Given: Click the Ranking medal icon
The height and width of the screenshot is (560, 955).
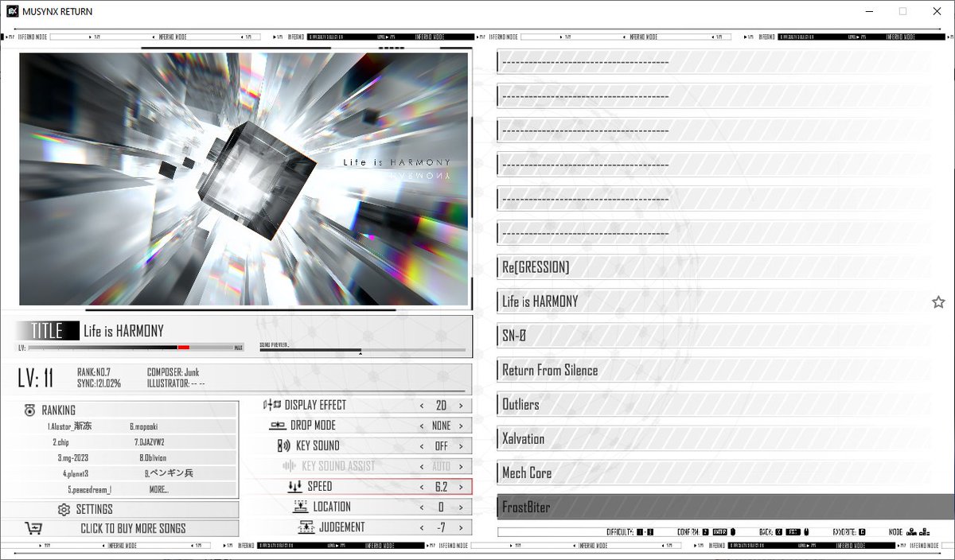Looking at the screenshot, I should 29,410.
